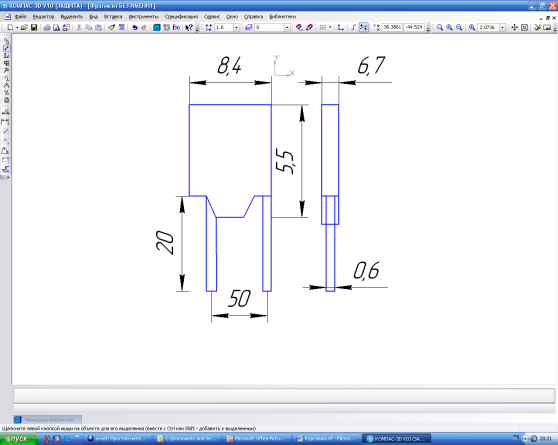Toggle grid display
Image resolution: width=558 pixels, height=445 pixels.
point(322,27)
